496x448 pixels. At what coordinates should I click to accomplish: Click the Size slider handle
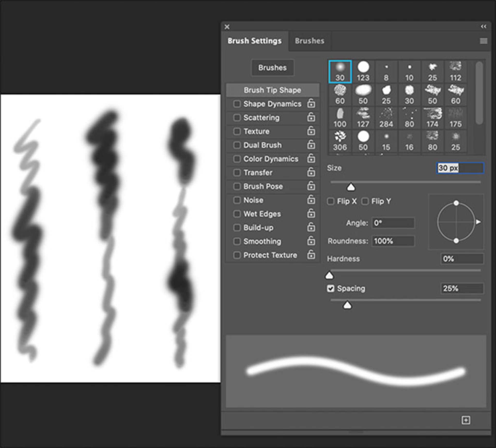(351, 187)
